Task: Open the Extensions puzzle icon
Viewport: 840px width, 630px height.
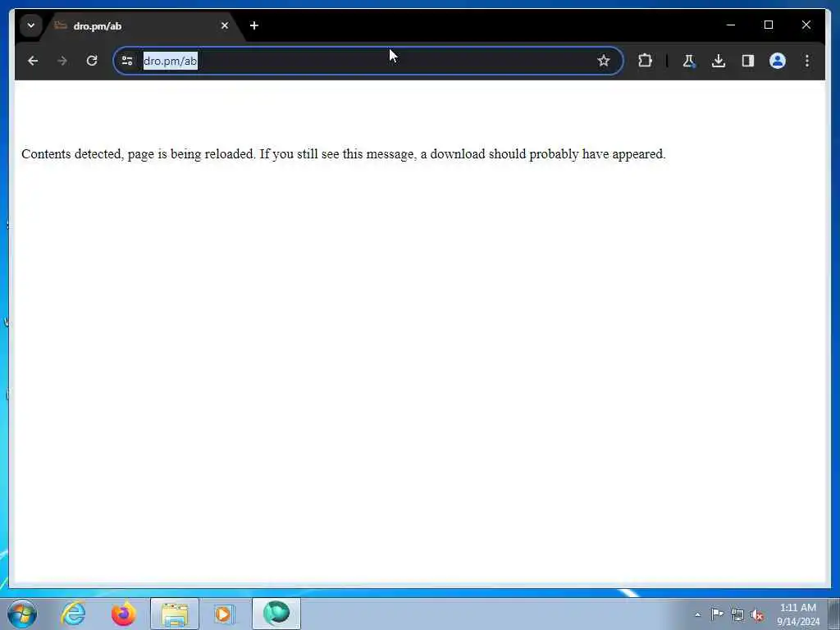Action: pos(645,61)
